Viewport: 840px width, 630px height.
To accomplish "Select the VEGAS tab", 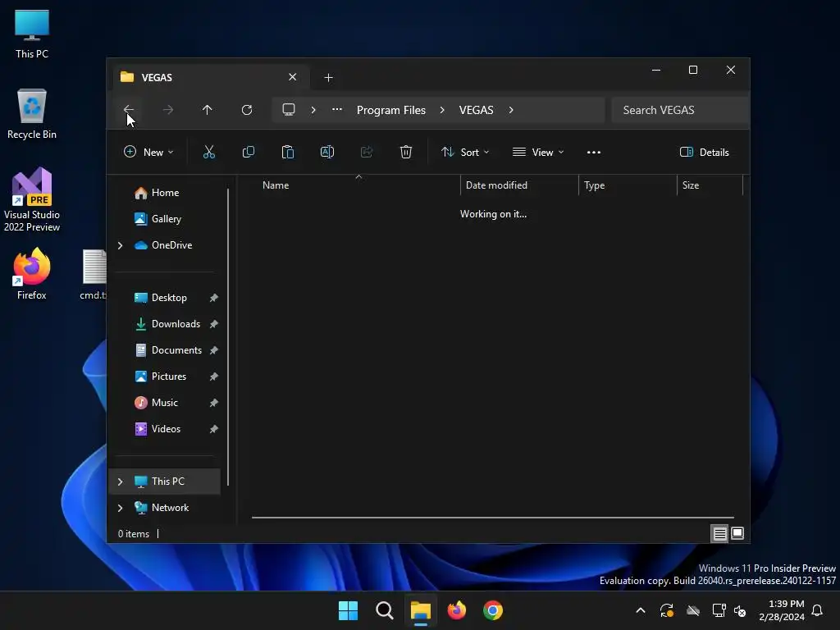I will pyautogui.click(x=209, y=78).
